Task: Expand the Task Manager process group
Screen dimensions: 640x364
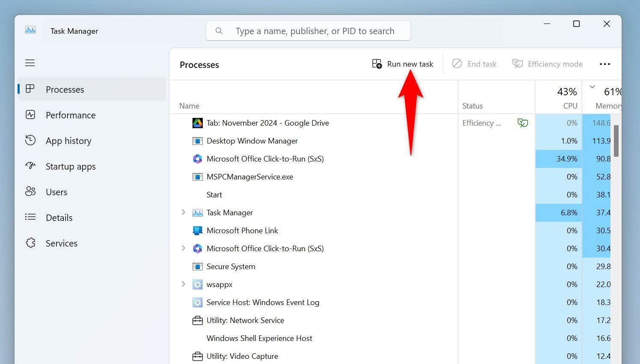Action: tap(184, 212)
